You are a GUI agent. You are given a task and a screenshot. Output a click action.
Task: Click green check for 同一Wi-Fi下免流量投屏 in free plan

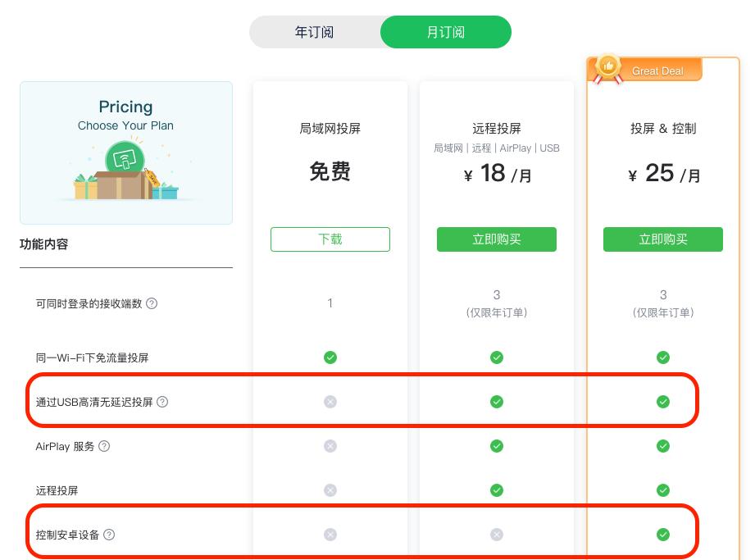[x=330, y=357]
